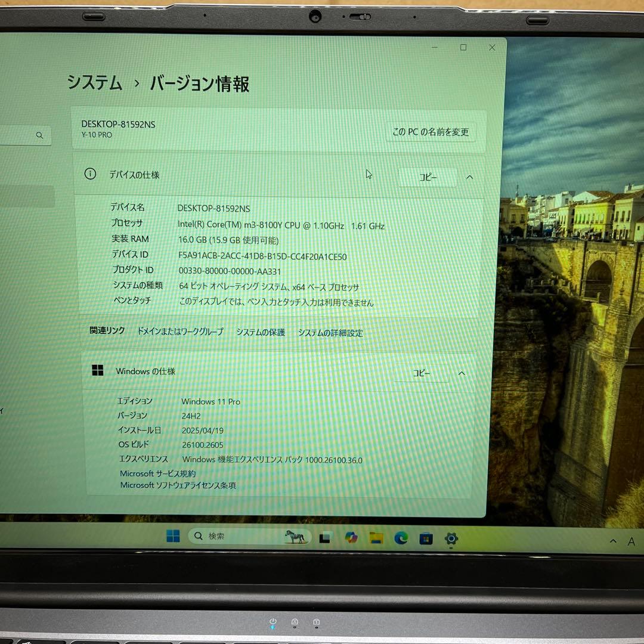The image size is (644, 644).
Task: Collapse the Windowsの仕様 section
Action: point(461,373)
